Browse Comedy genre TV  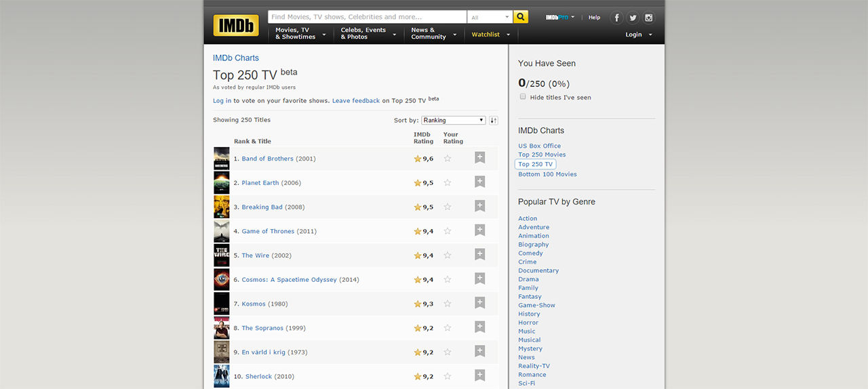pyautogui.click(x=530, y=253)
